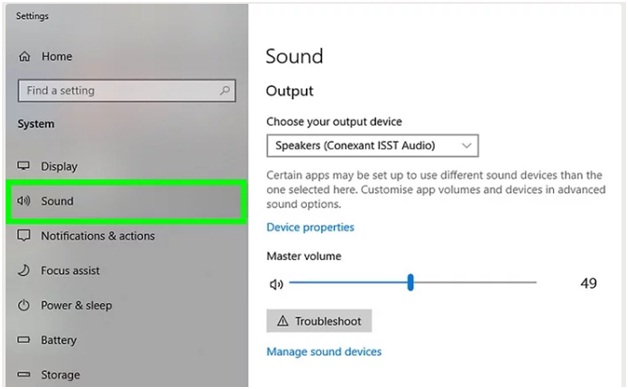Open Manage sound devices link
Viewport: 628px width, 389px height.
(324, 352)
